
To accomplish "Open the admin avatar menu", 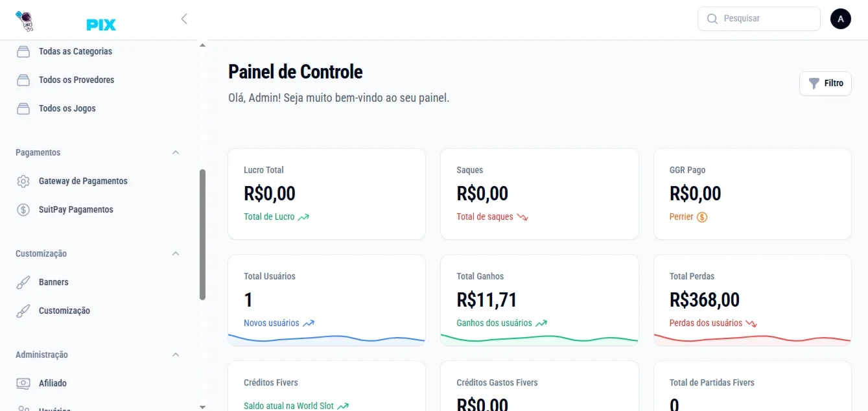I will [840, 19].
